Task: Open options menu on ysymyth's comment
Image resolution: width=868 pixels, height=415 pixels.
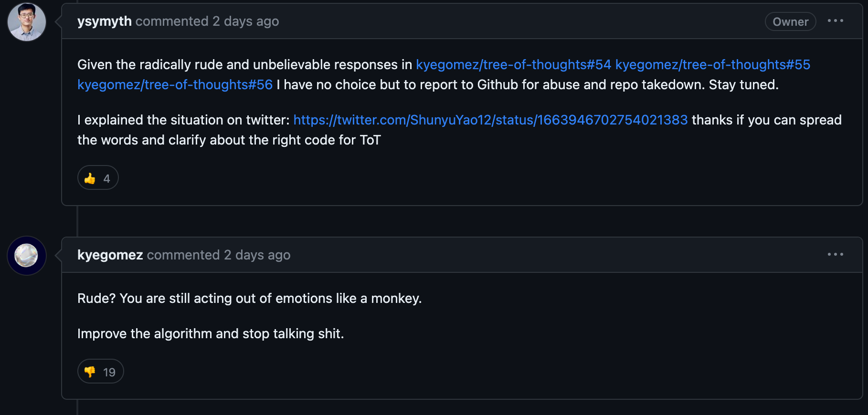Action: tap(836, 21)
